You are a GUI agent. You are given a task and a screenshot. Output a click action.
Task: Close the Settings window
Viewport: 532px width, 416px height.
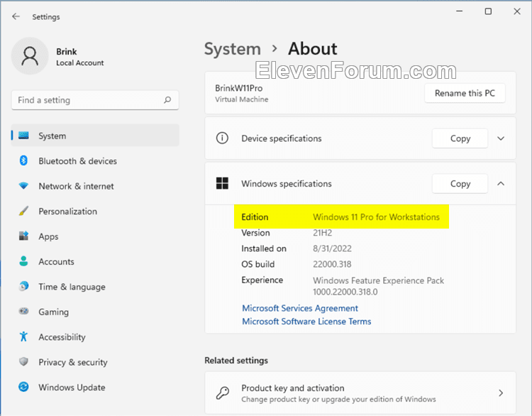click(516, 11)
